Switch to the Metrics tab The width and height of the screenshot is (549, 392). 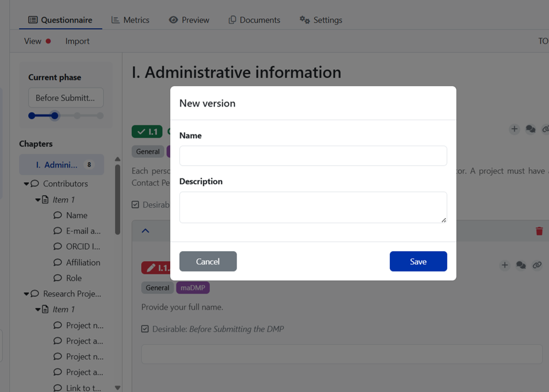click(130, 20)
